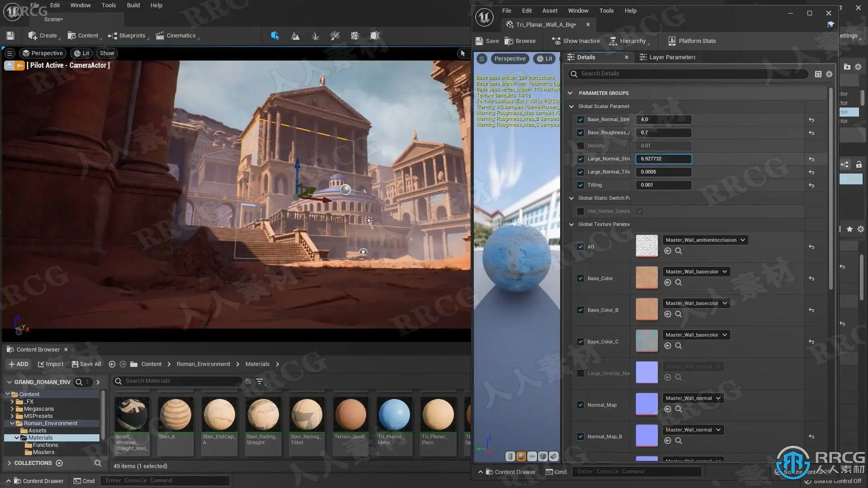Click the magnifier Browse-to icon under the AO texture

click(679, 251)
